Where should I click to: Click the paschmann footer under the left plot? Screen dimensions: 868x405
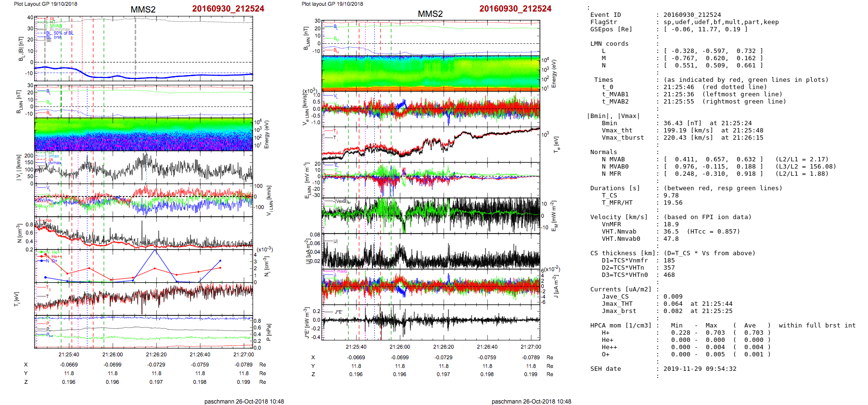click(244, 401)
